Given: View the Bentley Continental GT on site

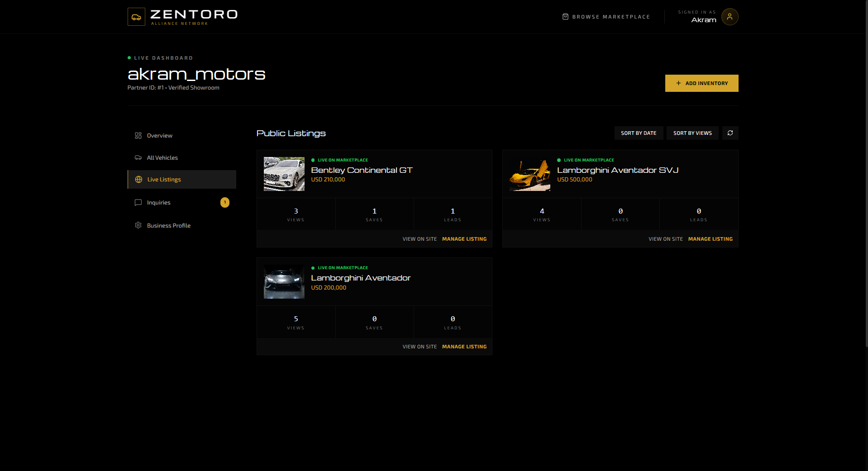Looking at the screenshot, I should pyautogui.click(x=419, y=238).
